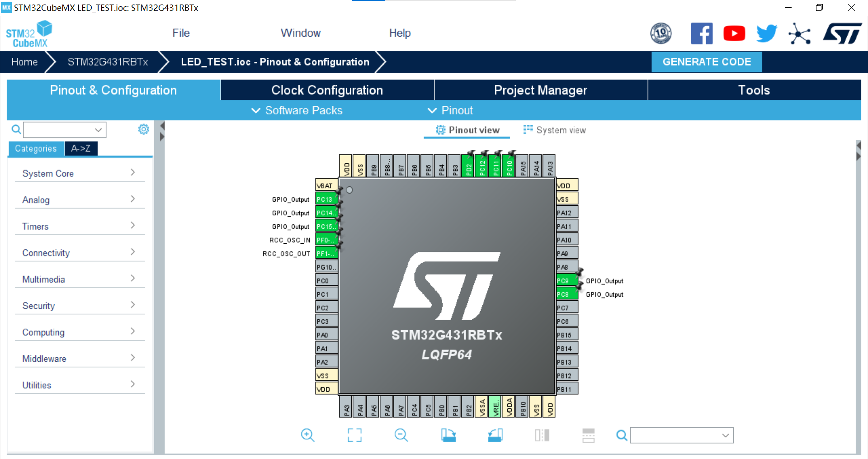868x459 pixels.
Task: Click the zoom in magnifier icon
Action: pos(307,435)
